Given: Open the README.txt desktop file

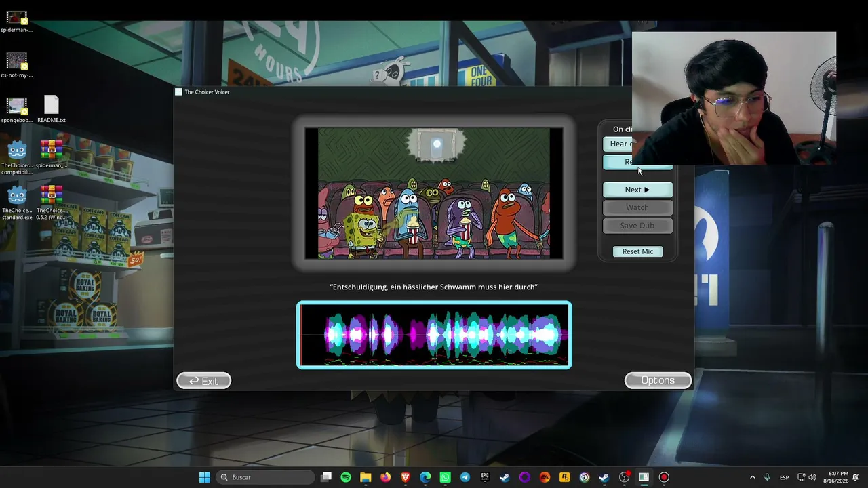Looking at the screenshot, I should 52,109.
